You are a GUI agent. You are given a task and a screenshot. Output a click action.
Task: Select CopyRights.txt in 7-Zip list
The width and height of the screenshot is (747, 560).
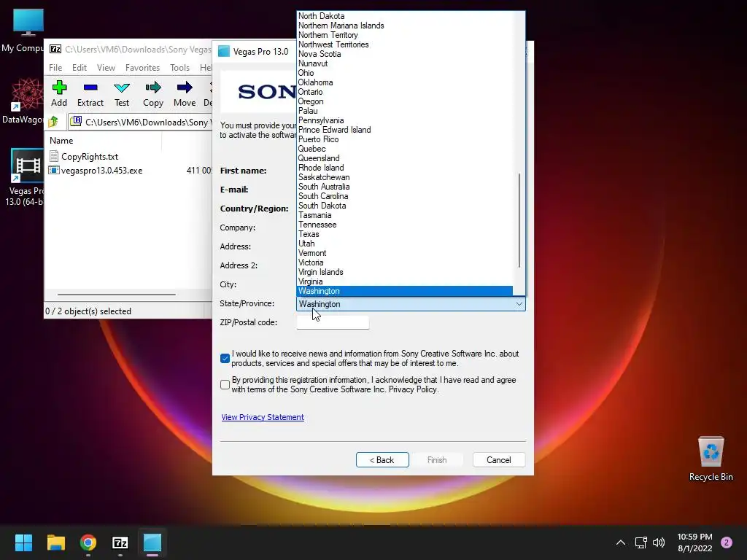click(90, 156)
